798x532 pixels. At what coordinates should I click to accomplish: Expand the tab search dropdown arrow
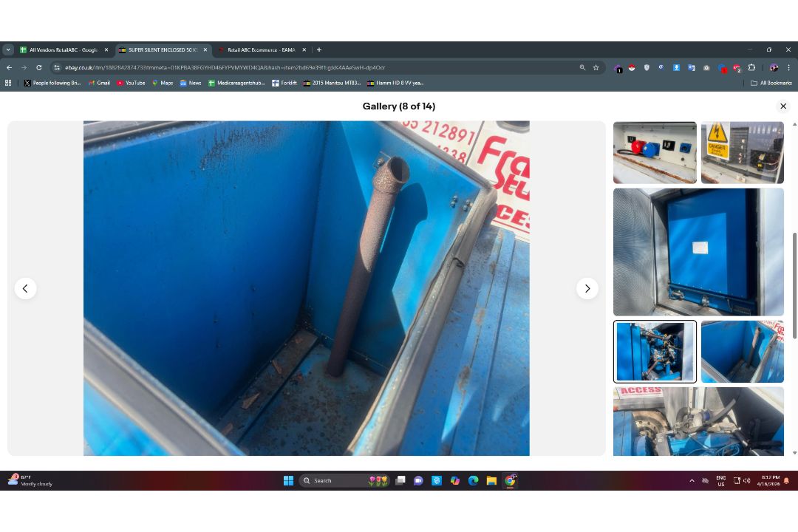pos(8,50)
